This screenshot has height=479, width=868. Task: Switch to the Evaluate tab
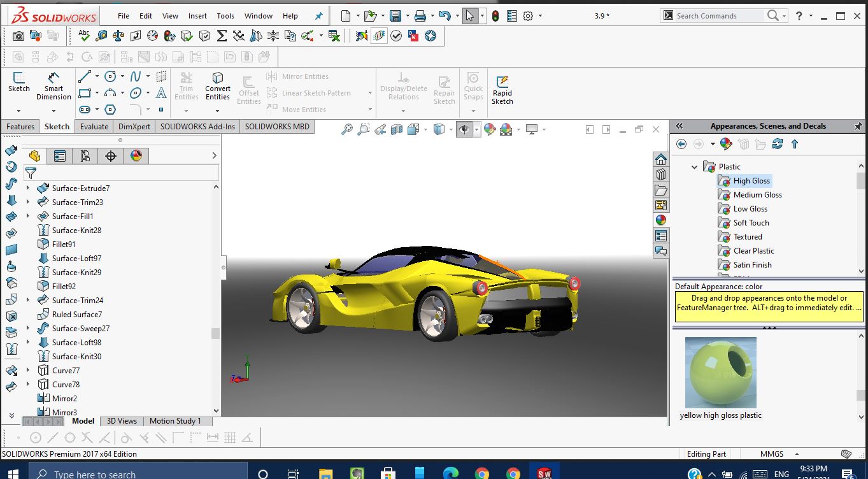(94, 126)
